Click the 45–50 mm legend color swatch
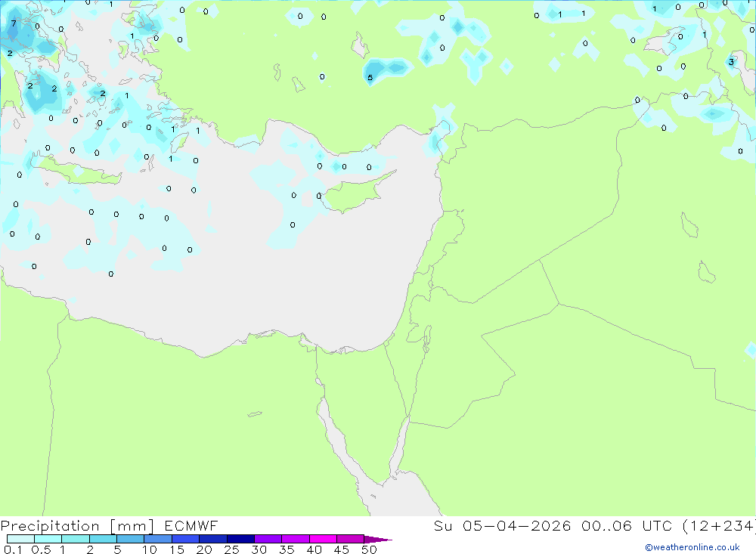 tap(350, 539)
